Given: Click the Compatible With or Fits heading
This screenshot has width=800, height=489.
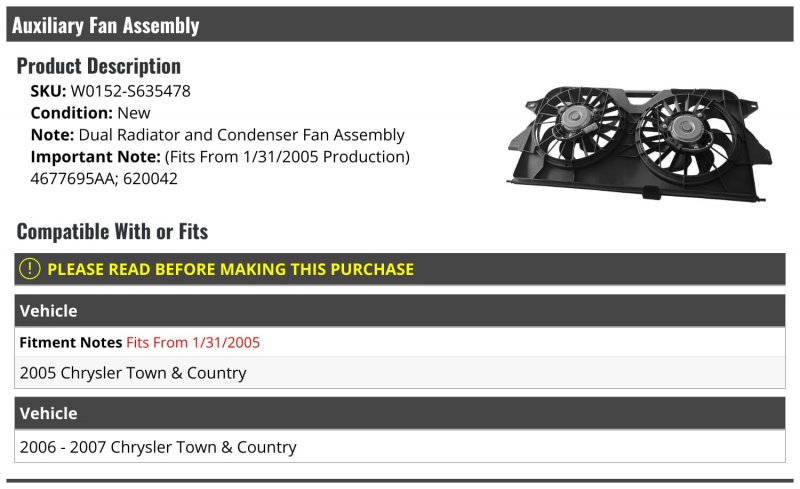Looking at the screenshot, I should [x=112, y=231].
